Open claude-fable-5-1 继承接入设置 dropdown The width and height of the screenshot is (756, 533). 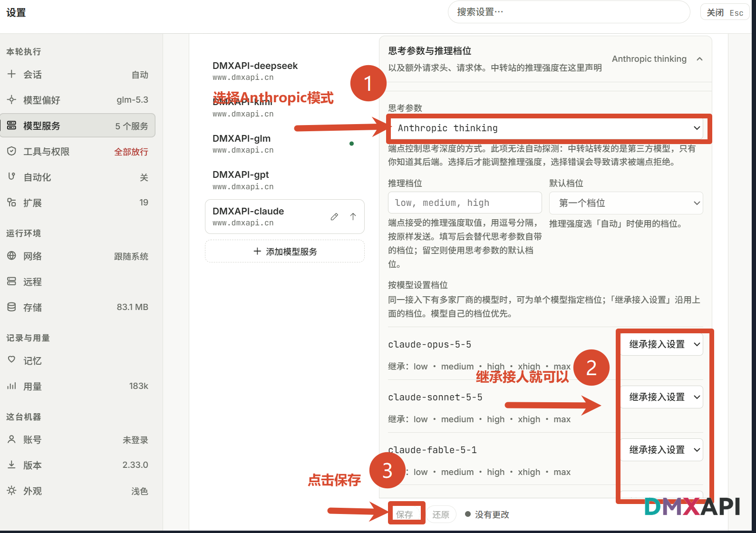(662, 450)
